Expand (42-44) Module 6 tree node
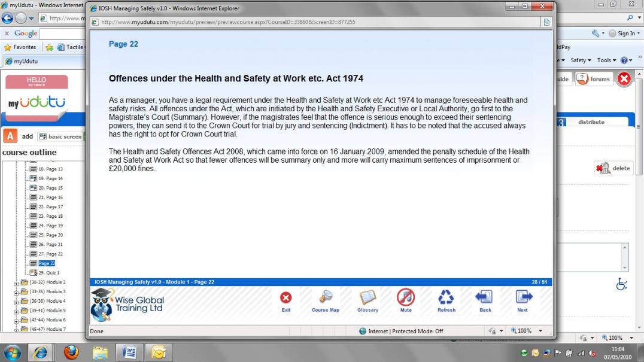The width and height of the screenshot is (644, 362). 16,321
